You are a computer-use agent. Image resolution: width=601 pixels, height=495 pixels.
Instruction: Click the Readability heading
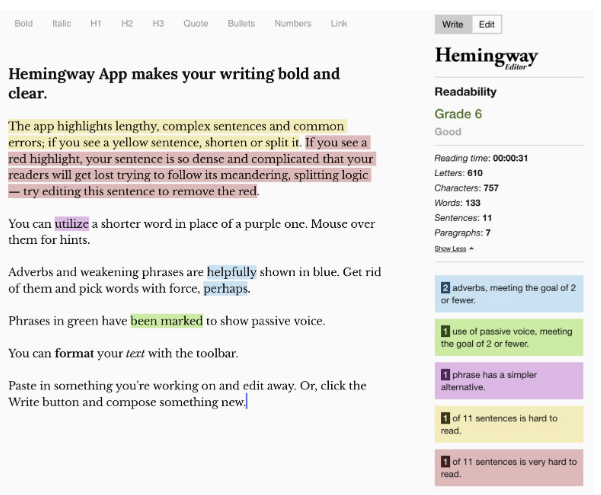[465, 92]
